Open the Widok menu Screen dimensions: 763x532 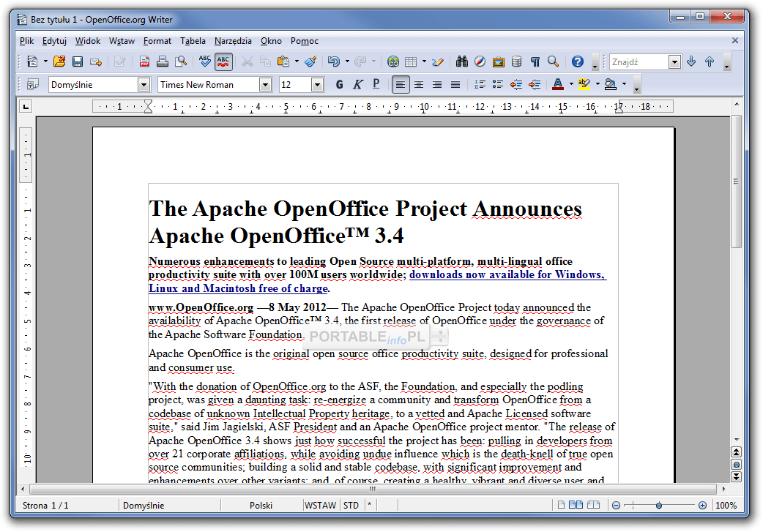pos(88,41)
